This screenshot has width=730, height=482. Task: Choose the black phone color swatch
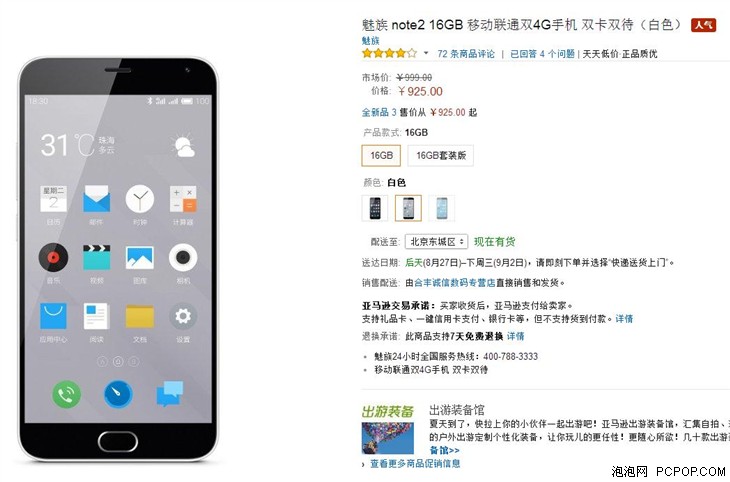375,208
